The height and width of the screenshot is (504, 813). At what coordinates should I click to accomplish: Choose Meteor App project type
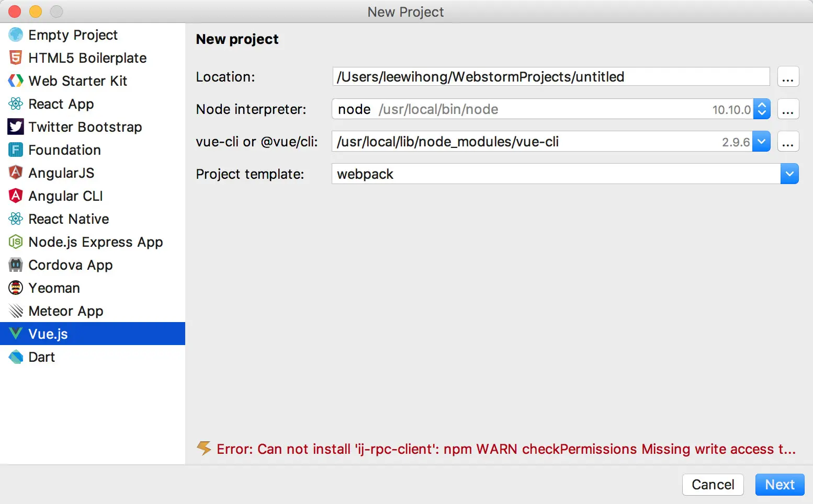pyautogui.click(x=65, y=311)
